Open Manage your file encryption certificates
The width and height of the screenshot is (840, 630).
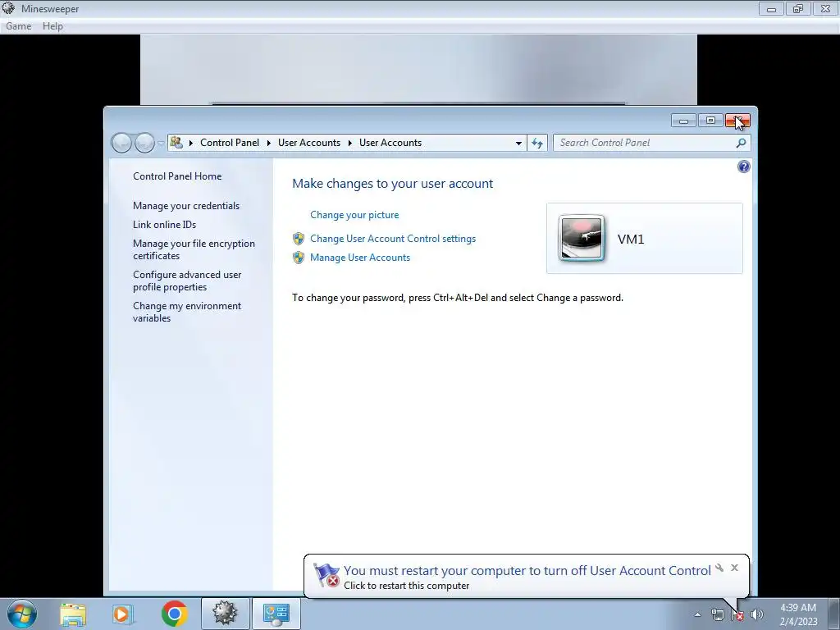coord(194,249)
